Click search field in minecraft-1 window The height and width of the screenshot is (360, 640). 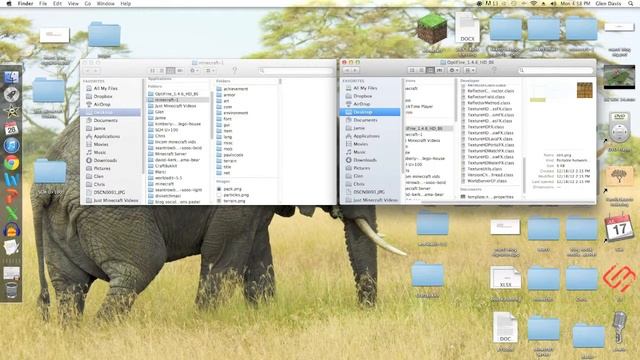click(296, 71)
